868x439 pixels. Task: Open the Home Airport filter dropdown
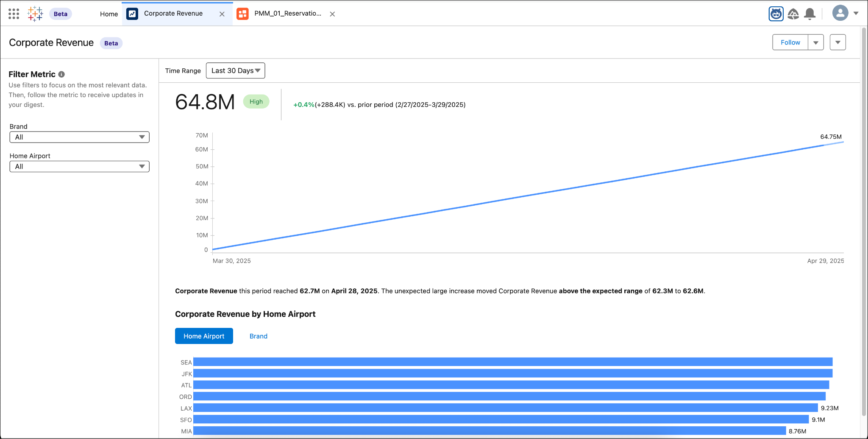coord(80,166)
